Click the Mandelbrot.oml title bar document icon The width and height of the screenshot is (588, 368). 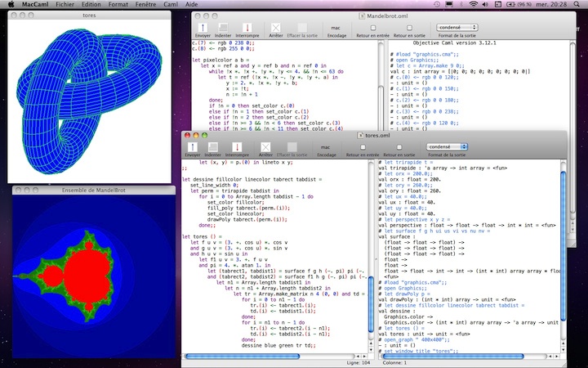(x=362, y=16)
